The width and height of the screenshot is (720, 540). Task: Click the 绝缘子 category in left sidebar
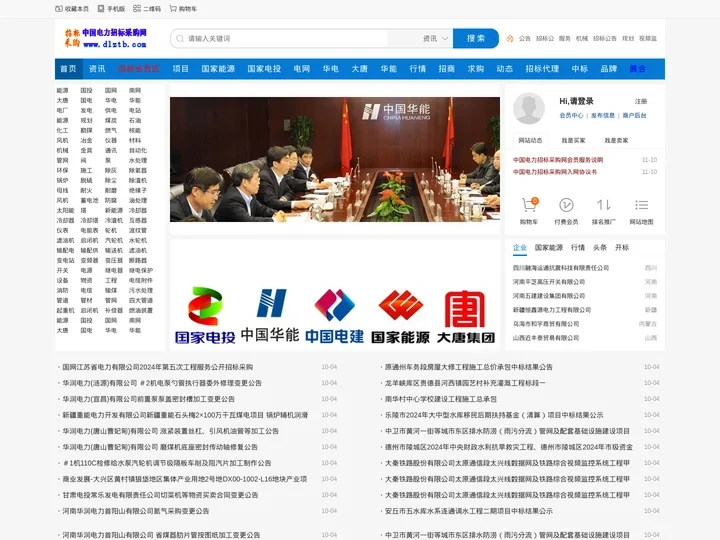(138, 190)
